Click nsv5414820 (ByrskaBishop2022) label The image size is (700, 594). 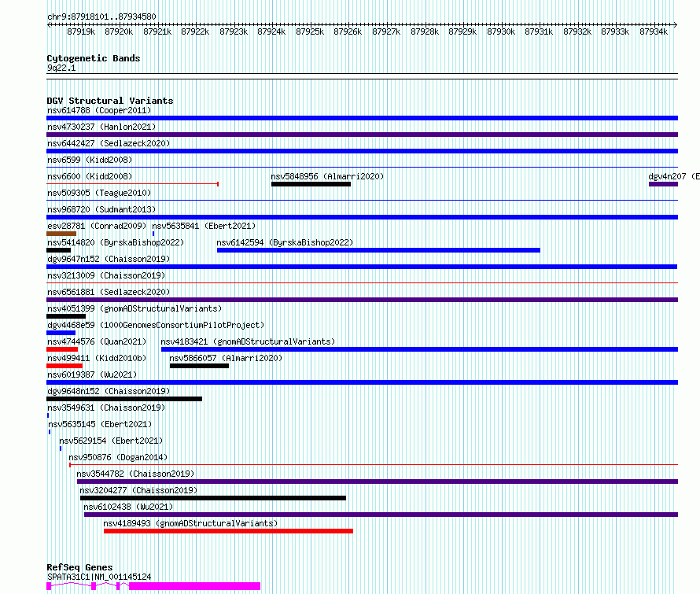click(x=116, y=242)
